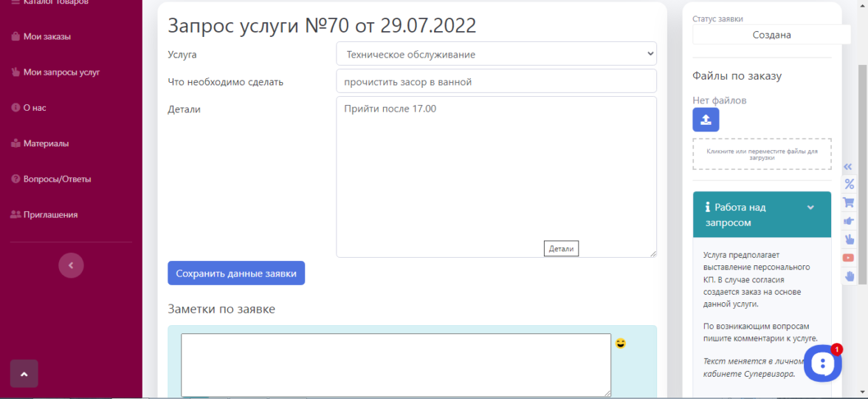Screen dimensions: 868x399
Task: Open the chat support bubble icon
Action: click(822, 364)
